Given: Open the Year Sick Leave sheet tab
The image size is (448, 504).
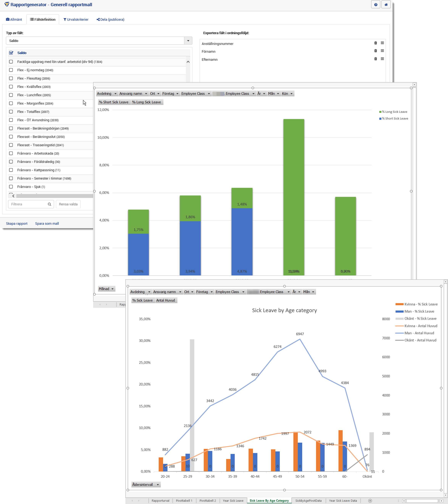Looking at the screenshot, I should pos(233,501).
